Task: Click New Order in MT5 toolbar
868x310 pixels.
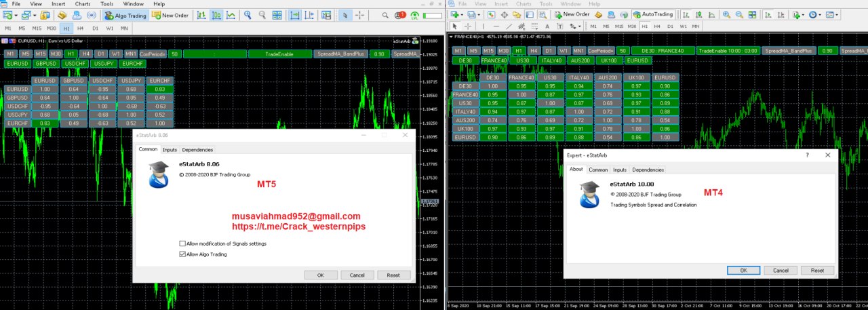Action: 170,15
